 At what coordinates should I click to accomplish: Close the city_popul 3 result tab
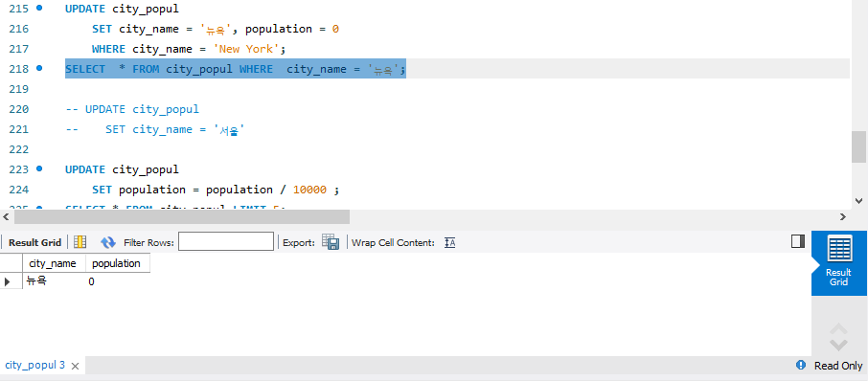click(x=76, y=366)
